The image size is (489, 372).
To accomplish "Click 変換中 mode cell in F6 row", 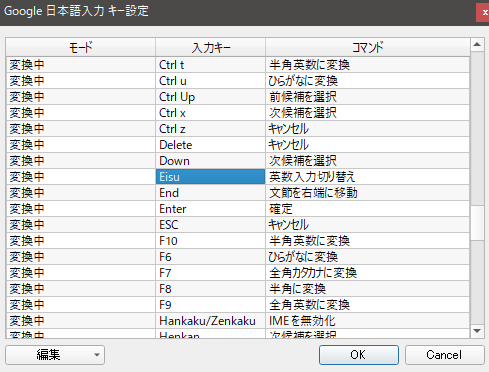I will pyautogui.click(x=81, y=257).
